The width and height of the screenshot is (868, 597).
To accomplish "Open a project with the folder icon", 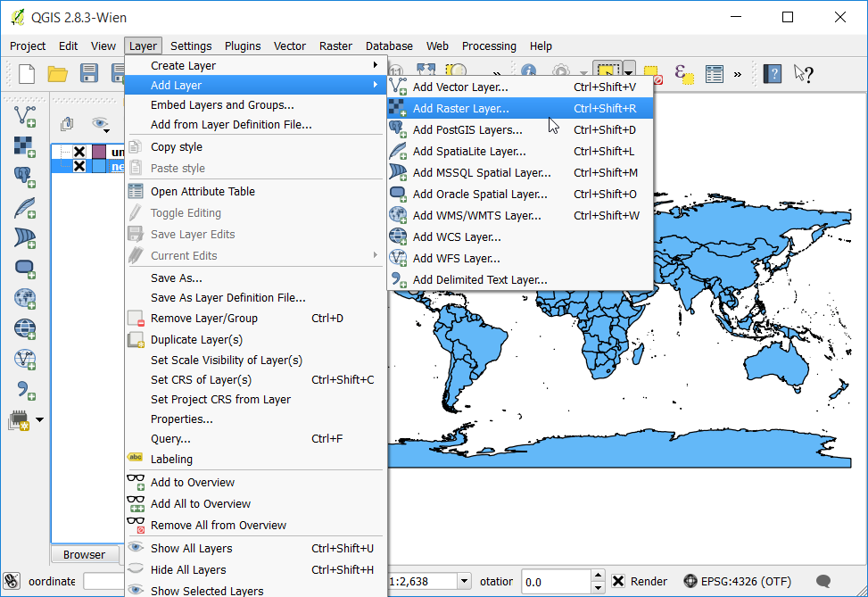I will coord(58,74).
